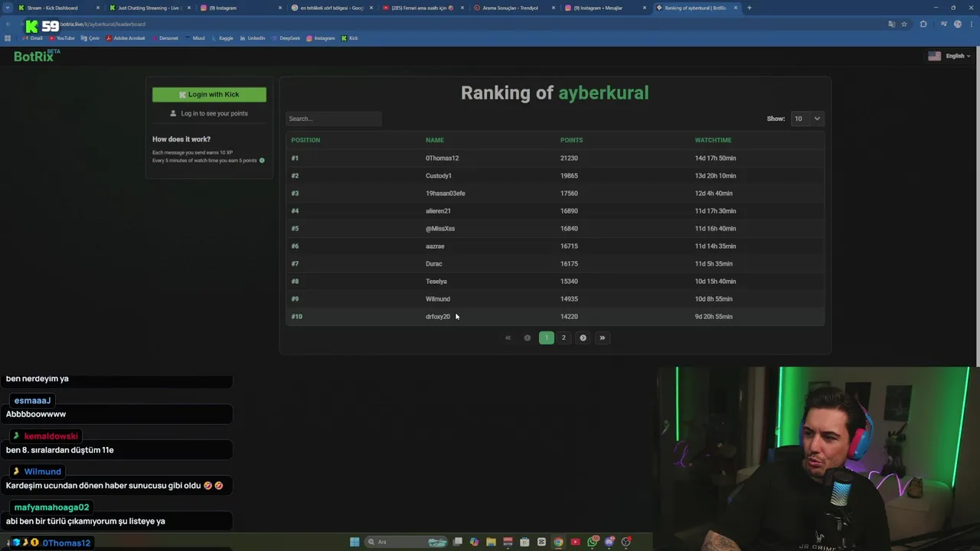Open Discord from the taskbar
This screenshot has width=980, height=551.
609,542
